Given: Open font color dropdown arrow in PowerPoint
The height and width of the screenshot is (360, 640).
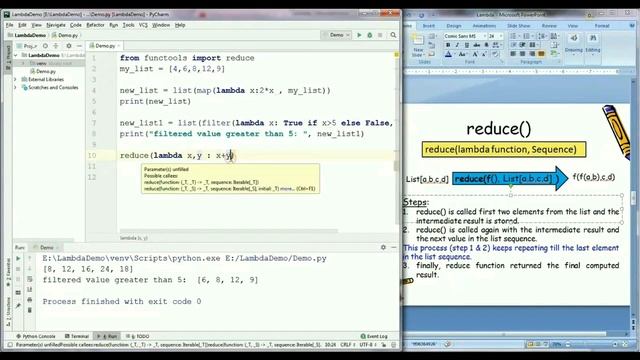Looking at the screenshot, I should [454, 54].
